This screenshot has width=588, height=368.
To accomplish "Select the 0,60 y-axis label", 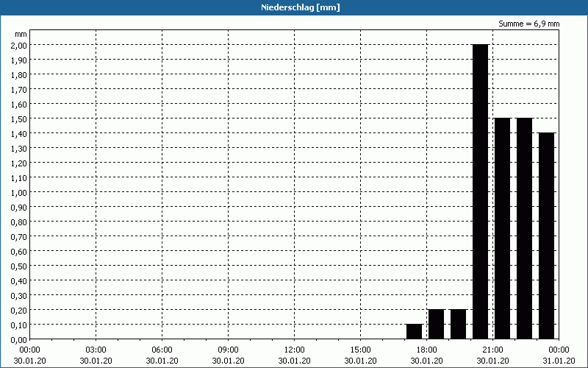I will [19, 251].
